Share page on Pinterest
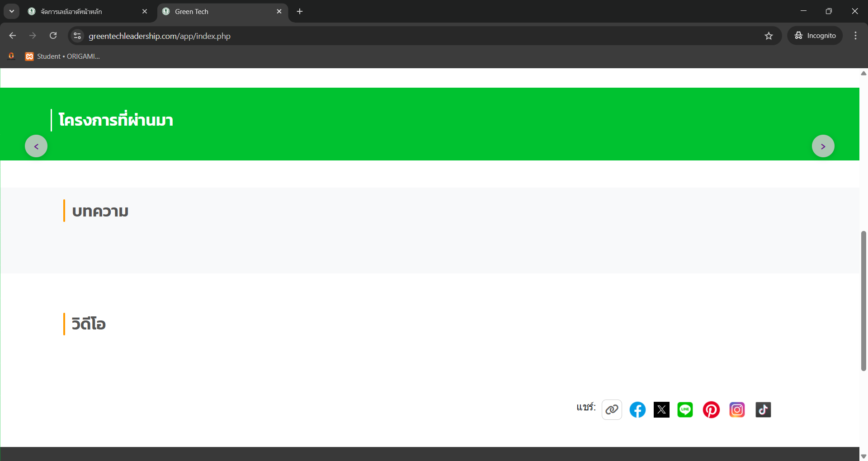The image size is (868, 461). tap(711, 409)
